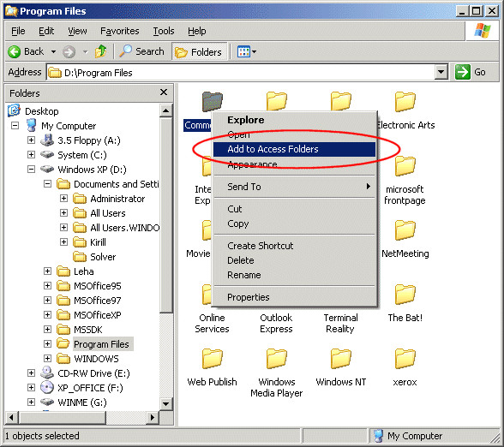Screen dimensions: 504x447
Task: Expand the All Users folder
Action: (x=63, y=213)
